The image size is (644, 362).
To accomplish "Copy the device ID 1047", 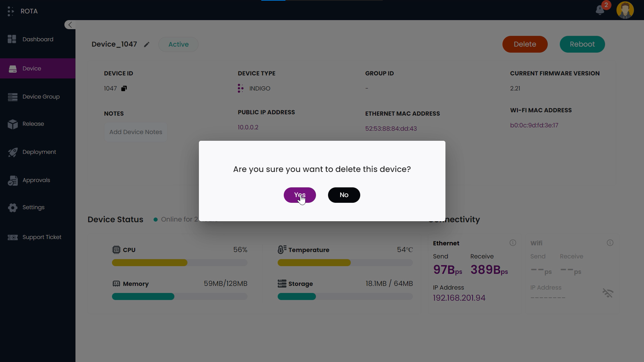I will [124, 88].
